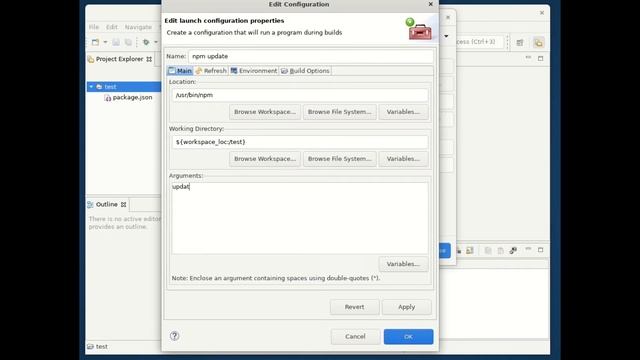Select the Project Explorer tab
640x360 pixels.
(x=120, y=59)
